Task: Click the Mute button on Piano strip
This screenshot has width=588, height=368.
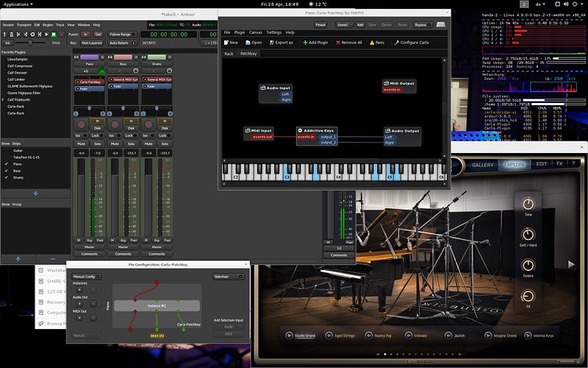Action: tap(81, 144)
